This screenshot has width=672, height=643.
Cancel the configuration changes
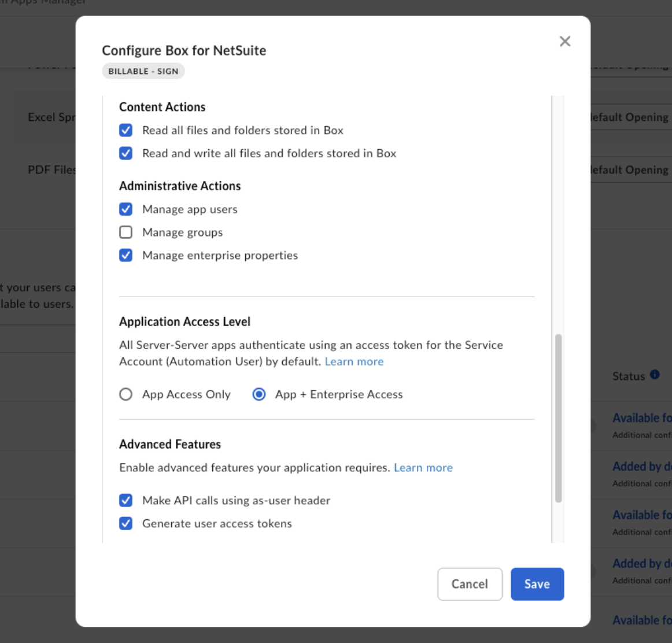point(470,584)
